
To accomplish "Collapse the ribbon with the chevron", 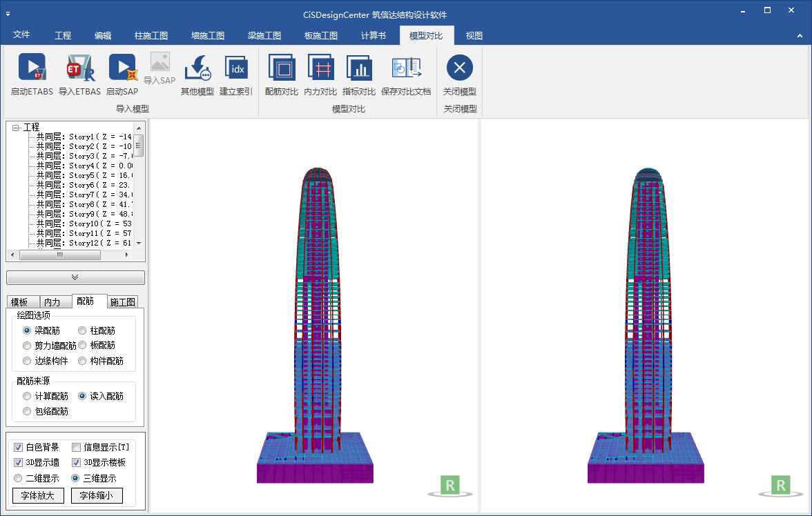I will pyautogui.click(x=800, y=36).
